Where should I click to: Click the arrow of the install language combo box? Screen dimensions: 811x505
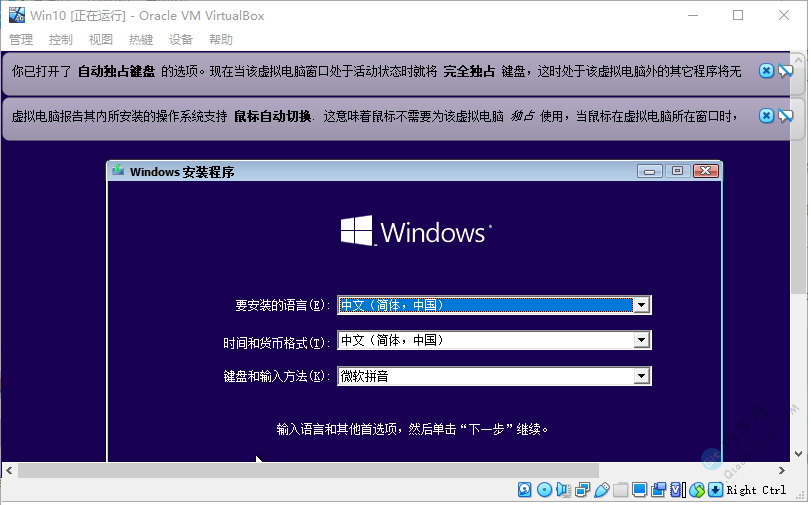click(641, 305)
